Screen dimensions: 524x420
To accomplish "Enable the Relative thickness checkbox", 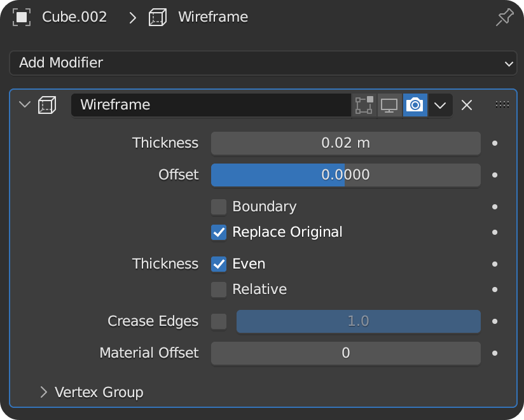I will tap(219, 290).
